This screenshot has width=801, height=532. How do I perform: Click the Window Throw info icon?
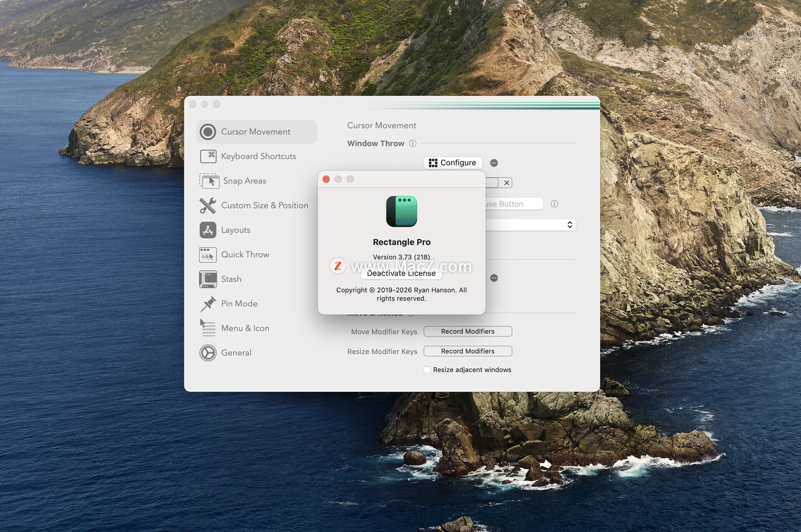point(413,143)
